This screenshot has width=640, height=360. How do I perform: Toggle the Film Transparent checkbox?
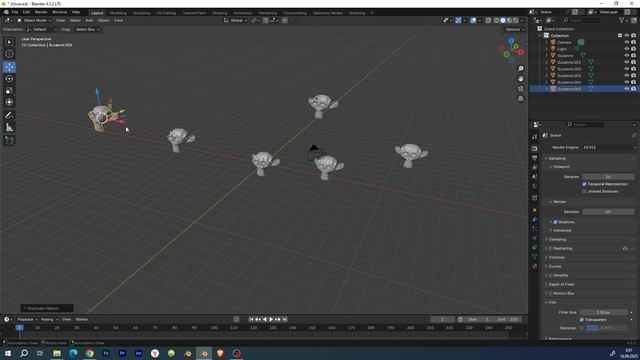(x=582, y=320)
